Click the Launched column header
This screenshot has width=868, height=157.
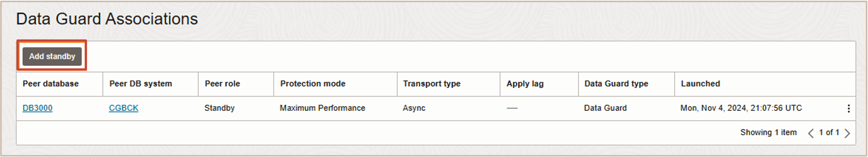coord(700,84)
